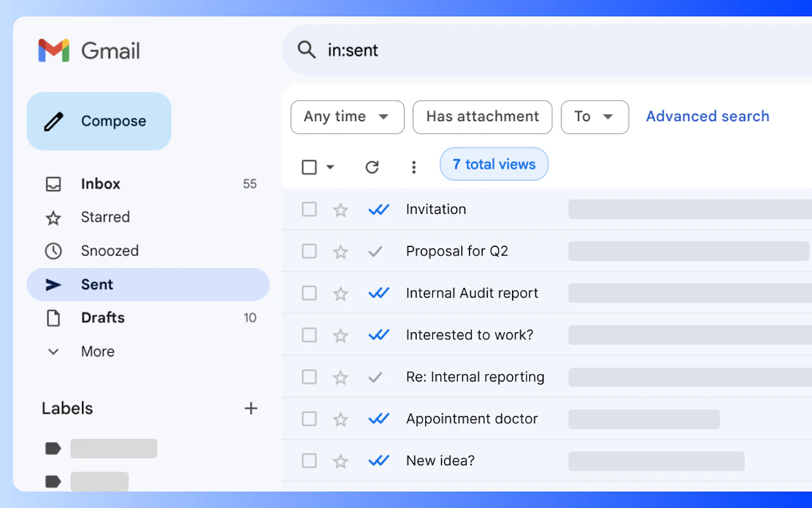Viewport: 812px width, 508px height.
Task: Check the box for Re: Internal reporting
Action: click(309, 377)
